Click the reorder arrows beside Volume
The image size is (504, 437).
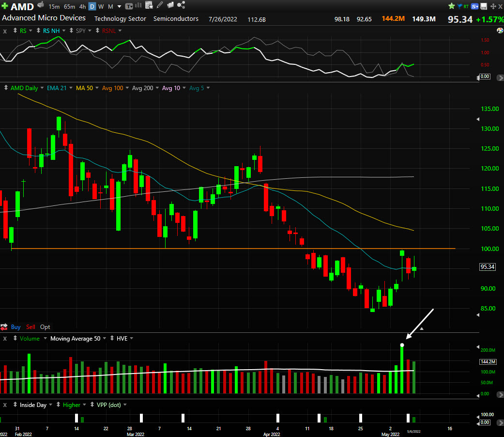coord(15,338)
